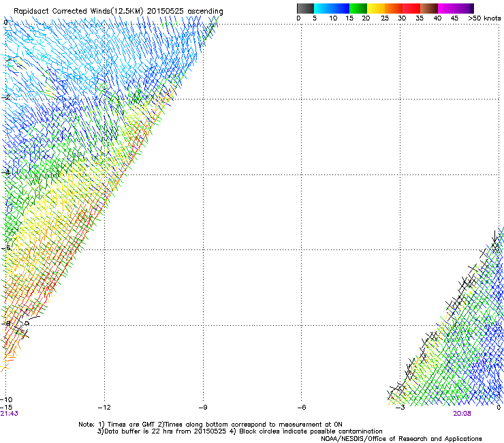Click the green 15-20 knots color band
This screenshot has height=443, width=504.
point(358,8)
